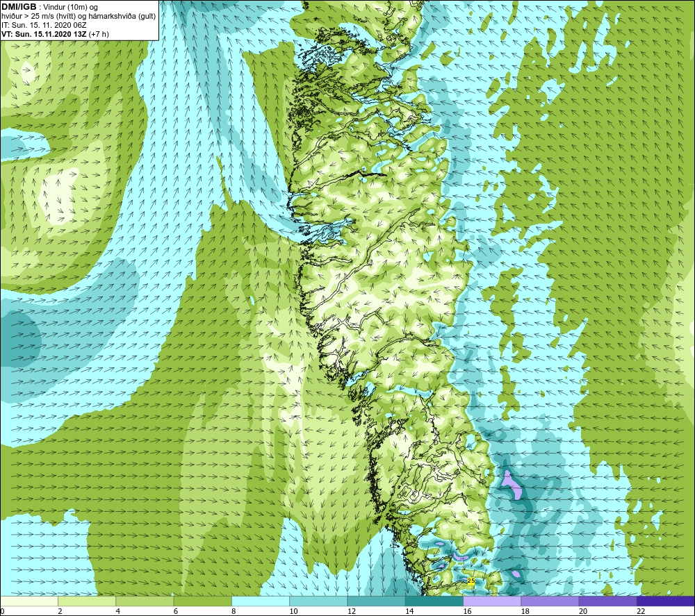Click the 20–22 m/s violet swatch
The image size is (695, 616).
(x=607, y=601)
